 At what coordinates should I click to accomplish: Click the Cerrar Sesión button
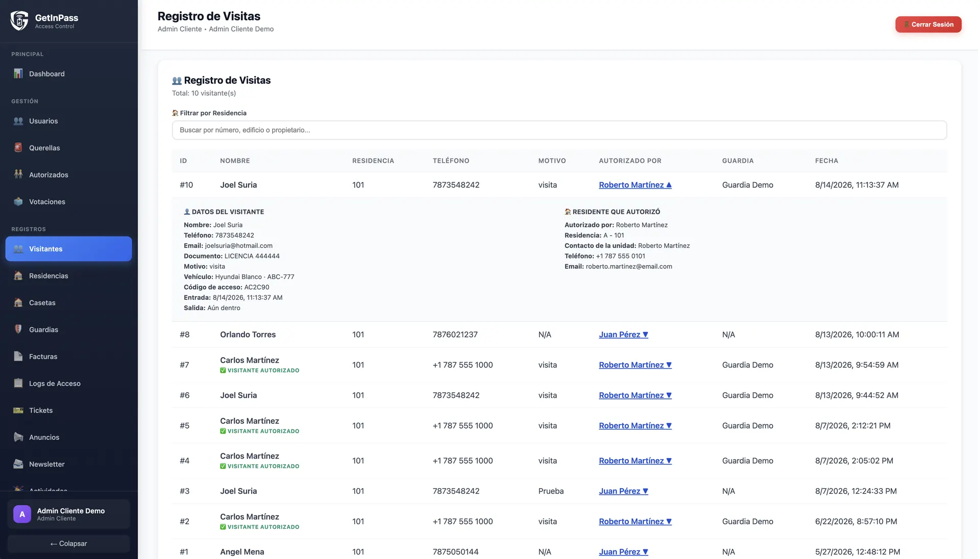928,24
